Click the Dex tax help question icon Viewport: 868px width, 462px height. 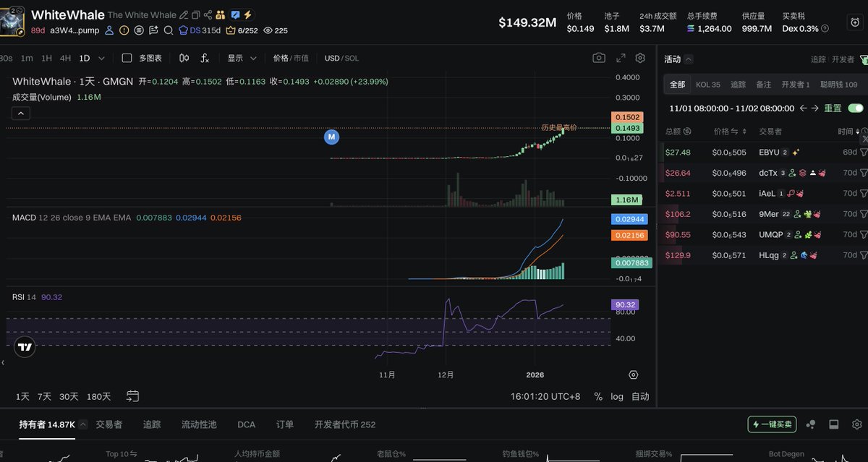point(825,28)
